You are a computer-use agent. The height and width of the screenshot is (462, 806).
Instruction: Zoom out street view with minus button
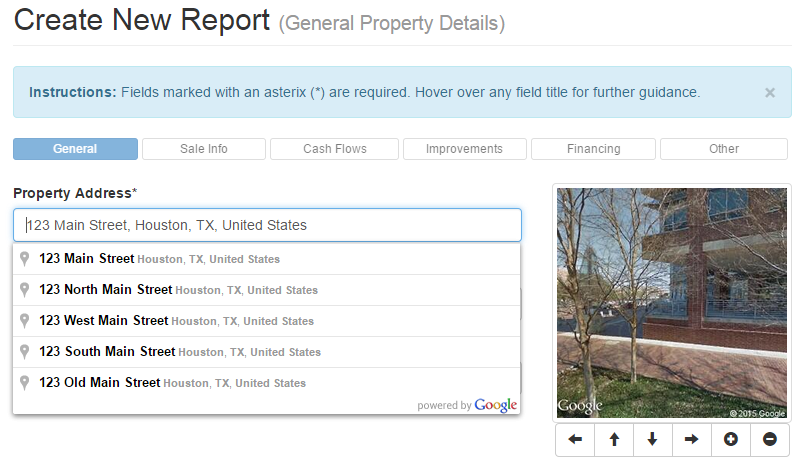tap(769, 439)
